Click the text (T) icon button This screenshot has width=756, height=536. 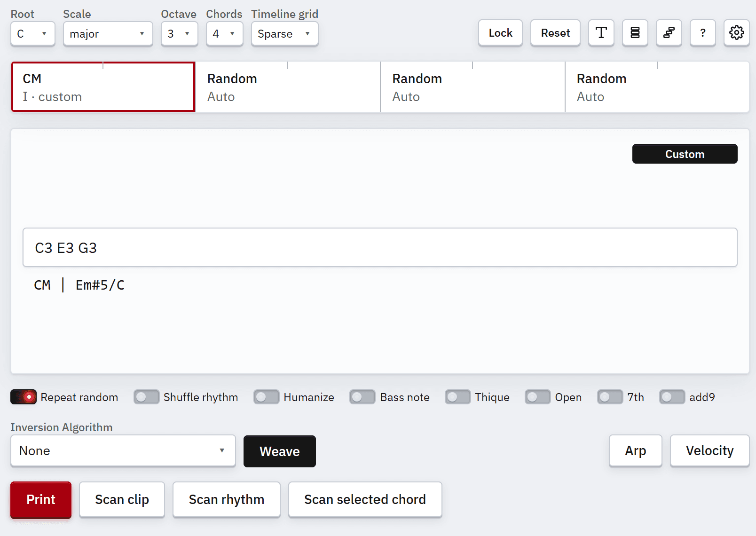601,33
